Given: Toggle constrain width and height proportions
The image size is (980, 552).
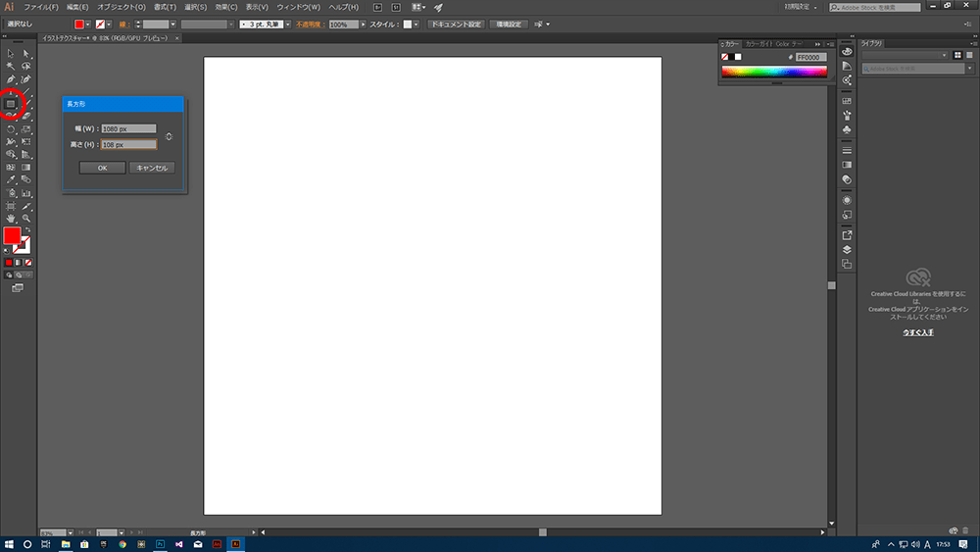Looking at the screenshot, I should [170, 136].
